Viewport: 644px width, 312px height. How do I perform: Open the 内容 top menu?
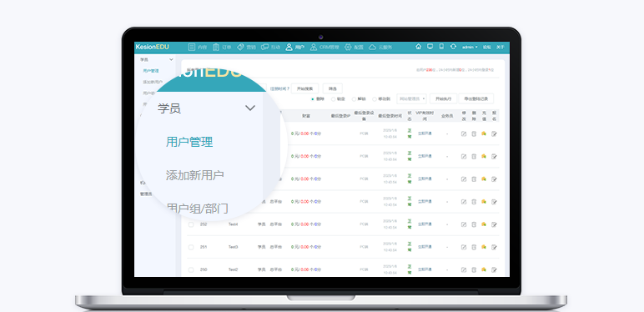point(198,48)
